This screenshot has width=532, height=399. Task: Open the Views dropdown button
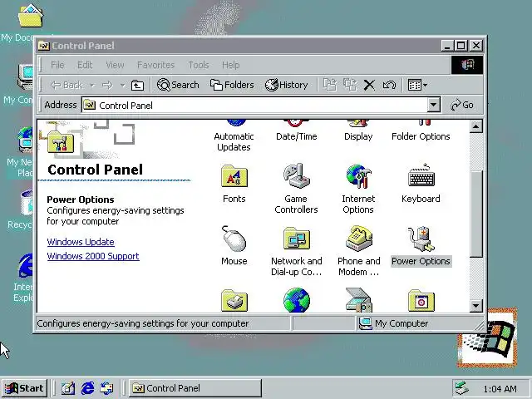[417, 85]
